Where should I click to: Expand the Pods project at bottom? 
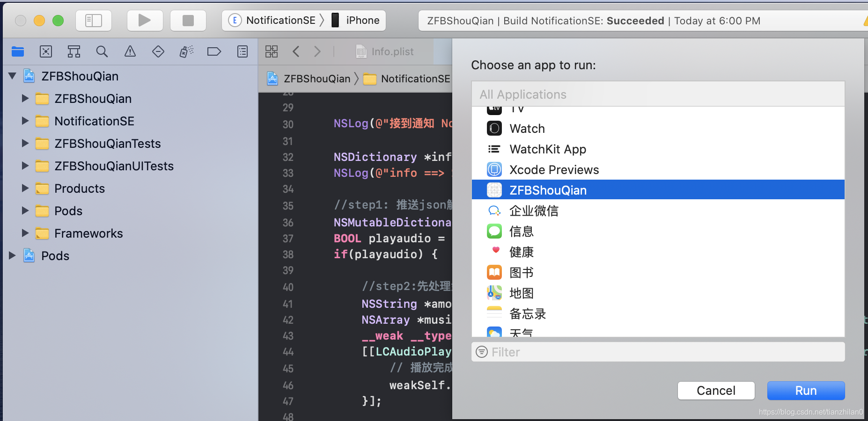pos(13,255)
